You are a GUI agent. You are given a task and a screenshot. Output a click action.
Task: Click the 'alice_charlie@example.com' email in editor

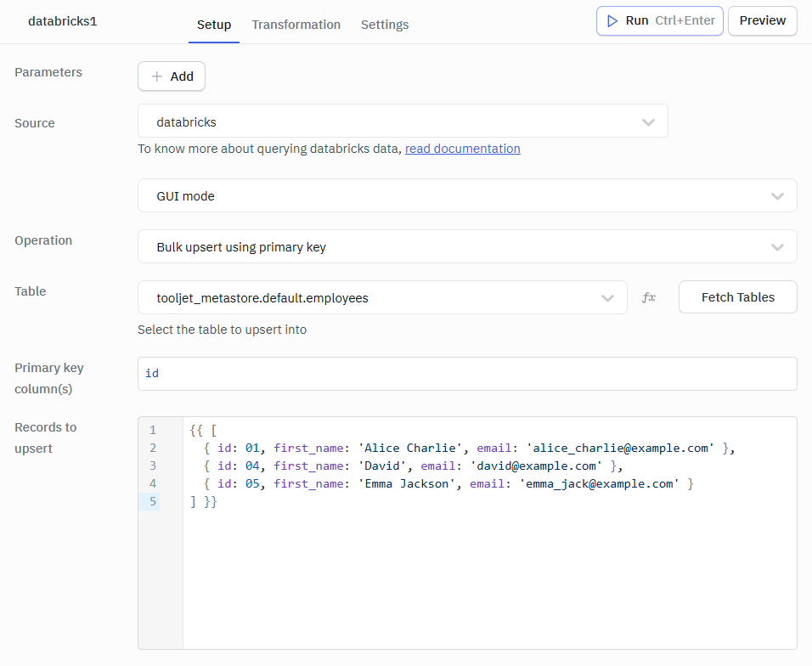click(x=620, y=448)
